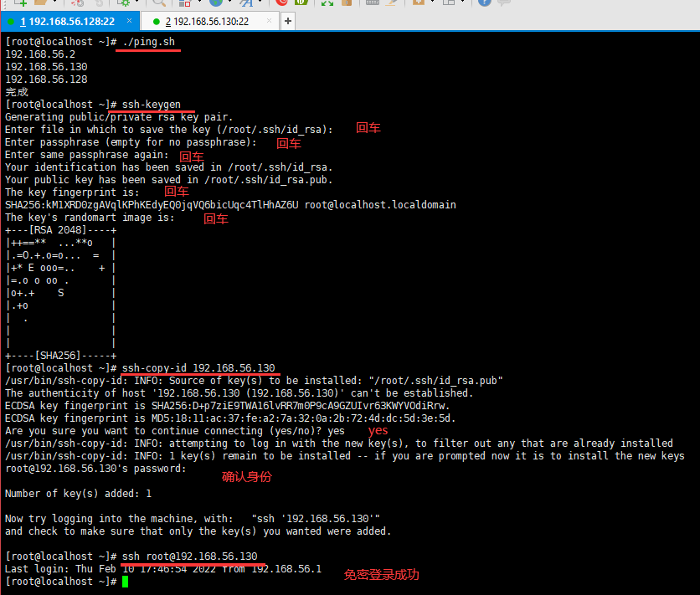The image size is (700, 595).
Task: Click the open folder icon in the toolbar
Action: click(41, 3)
